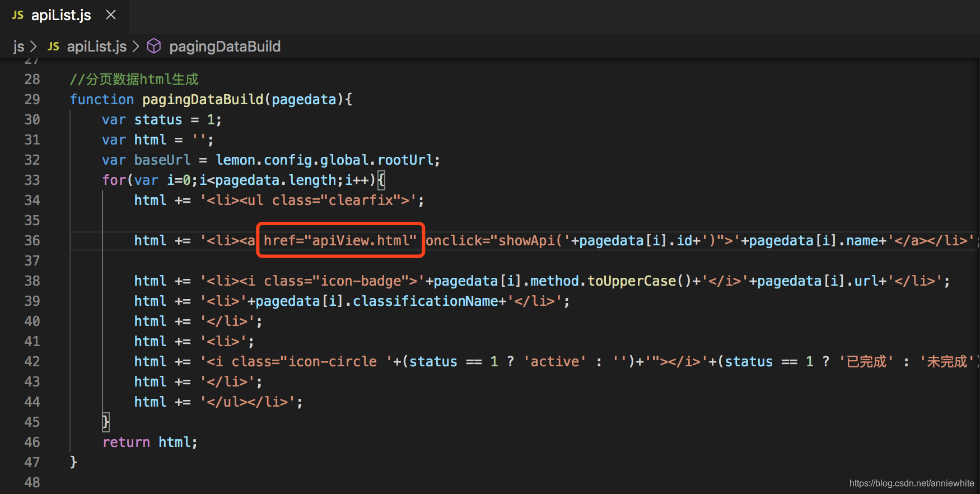This screenshot has height=494, width=980.
Task: Click the JS file icon in tab
Action: pos(18,15)
